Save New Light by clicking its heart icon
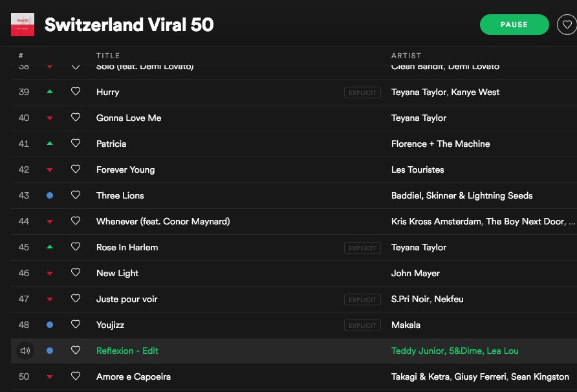577x392 pixels. pyautogui.click(x=76, y=273)
